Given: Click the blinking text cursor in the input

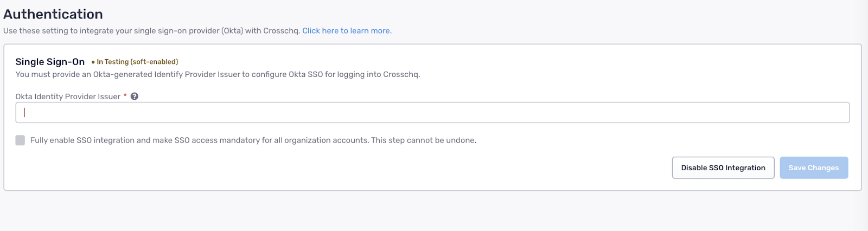Looking at the screenshot, I should coord(24,113).
